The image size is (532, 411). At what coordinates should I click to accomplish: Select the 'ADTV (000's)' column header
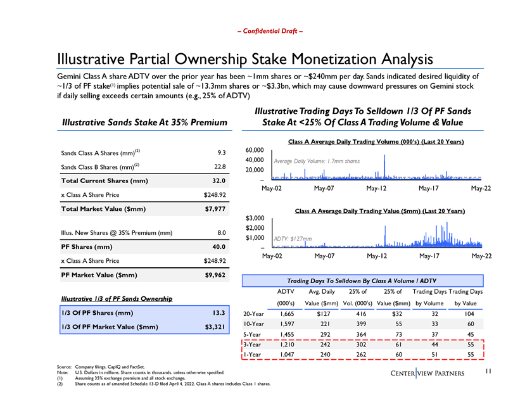pyautogui.click(x=286, y=297)
